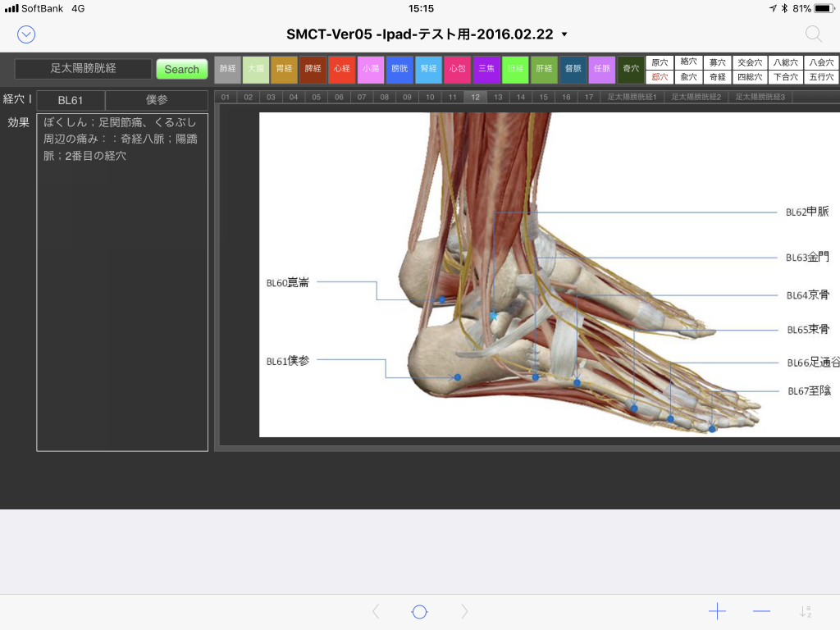Tap the magnifying glass search icon

point(813,34)
